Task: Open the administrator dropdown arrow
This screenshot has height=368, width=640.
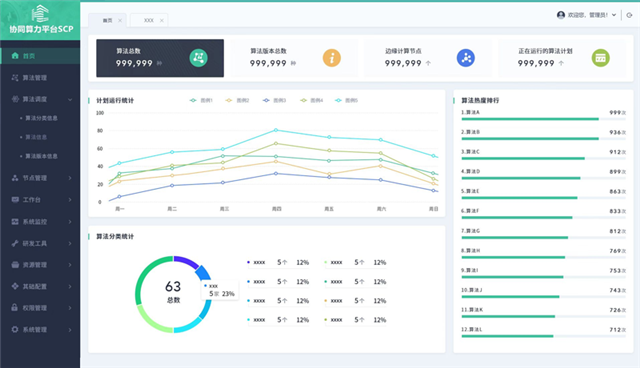Action: coord(614,15)
